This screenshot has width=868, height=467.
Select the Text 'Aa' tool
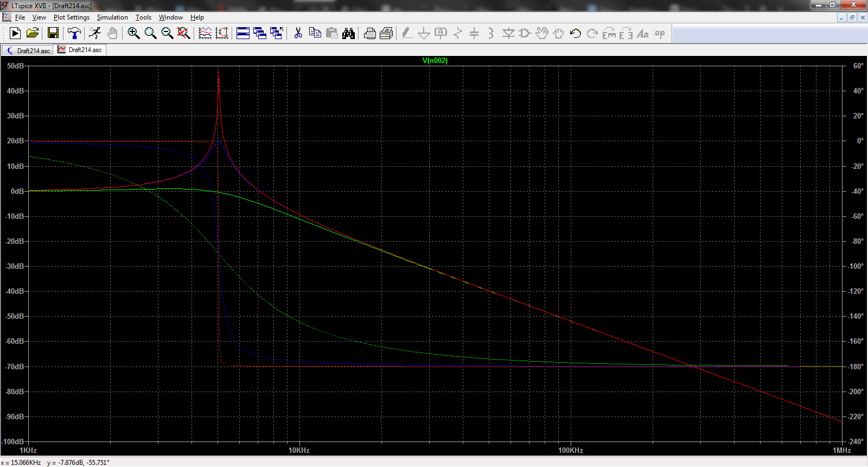[642, 33]
